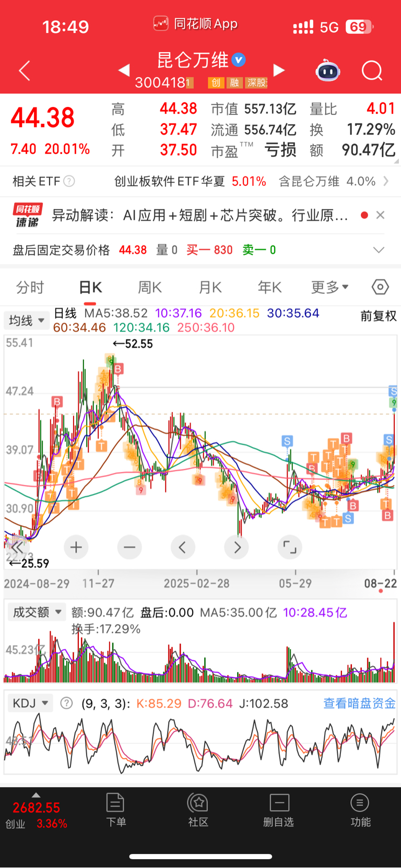
Task: Tap the 融 tag badge
Action: [x=234, y=82]
